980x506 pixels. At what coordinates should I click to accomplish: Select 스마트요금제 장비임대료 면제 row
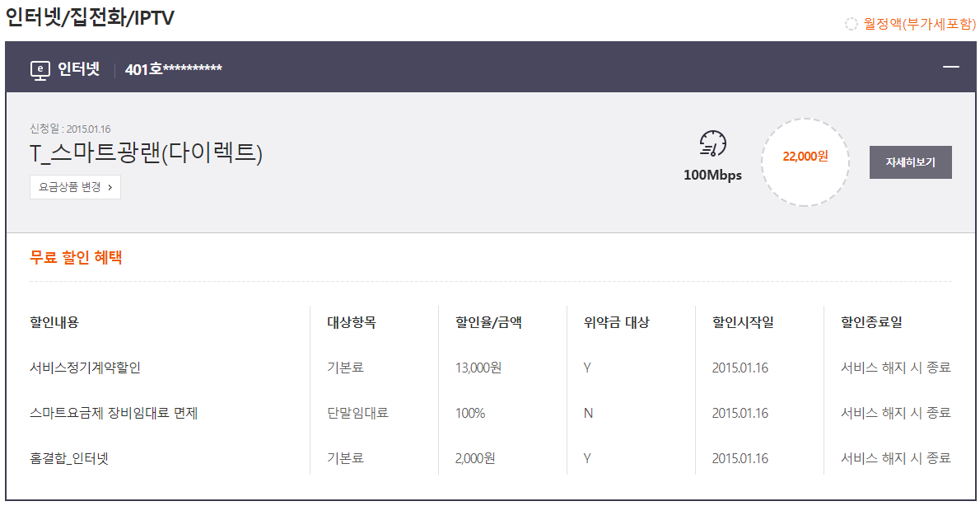114,413
